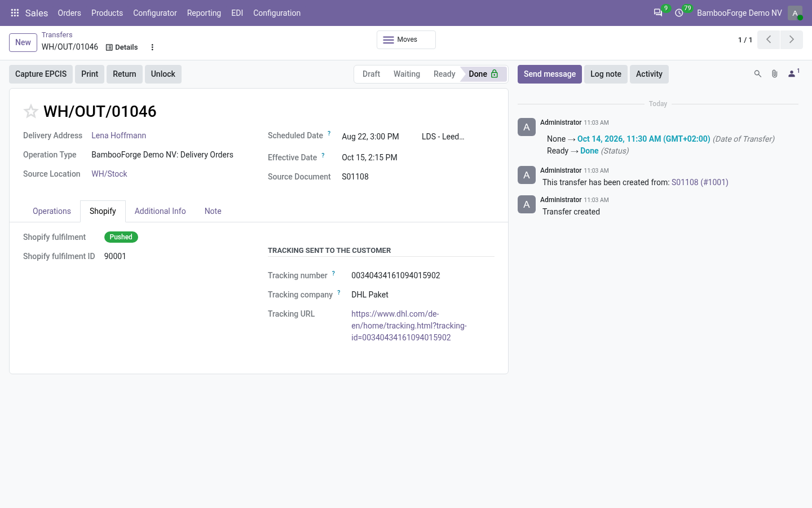Click the Unlock button

click(x=163, y=74)
